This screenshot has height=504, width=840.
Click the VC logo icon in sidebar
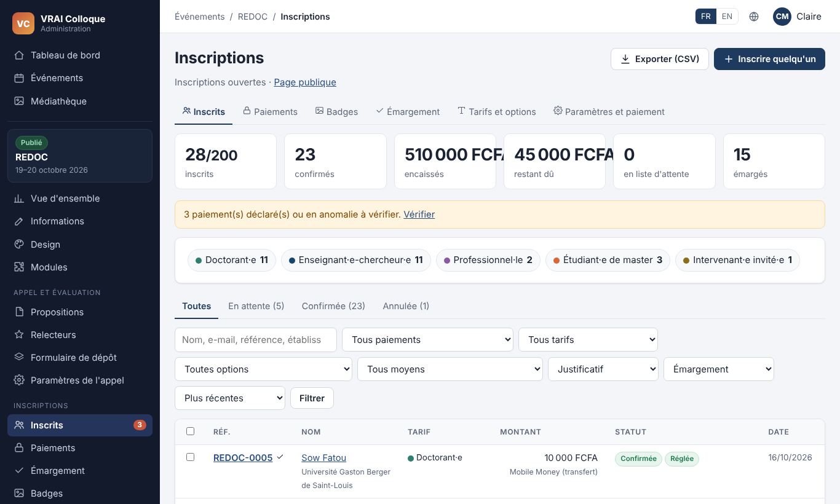pos(23,23)
